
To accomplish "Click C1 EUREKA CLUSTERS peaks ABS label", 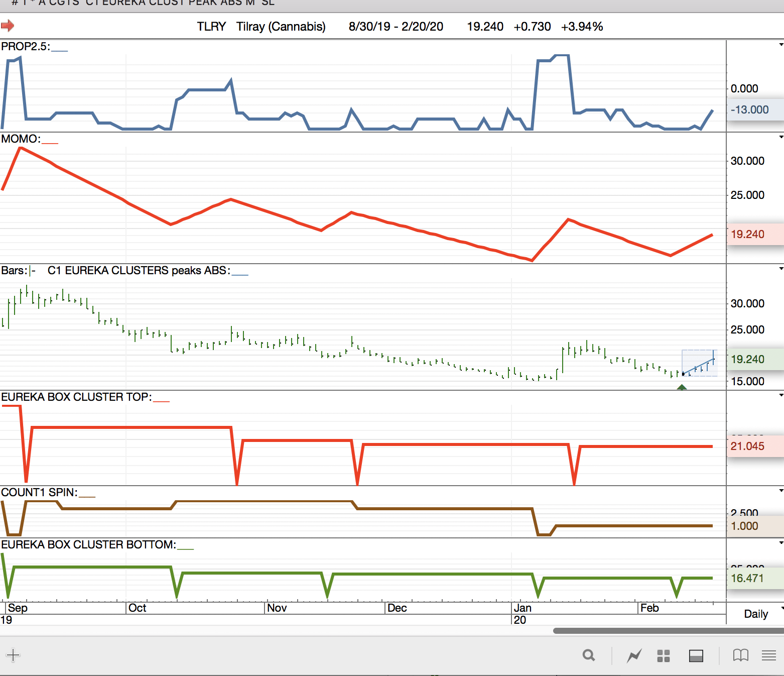I will [139, 270].
